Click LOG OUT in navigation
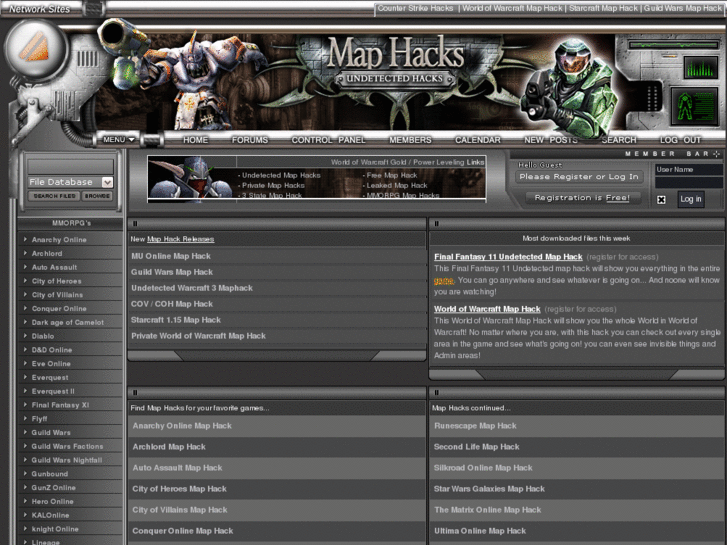This screenshot has height=545, width=727. (x=680, y=140)
